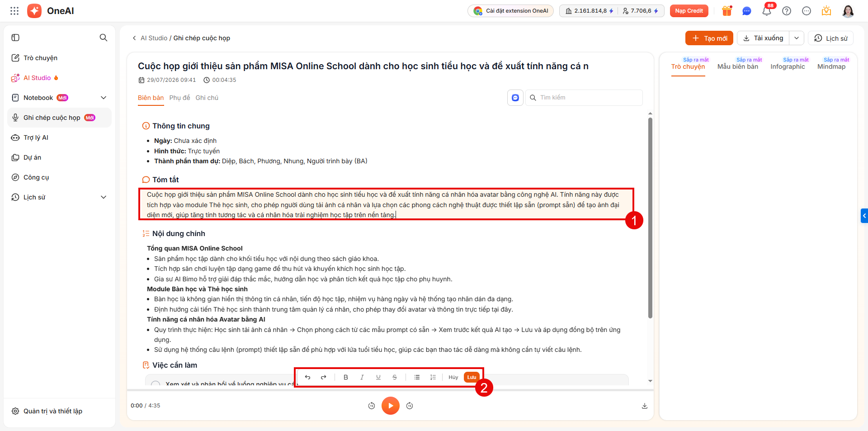Click the Tìm kiếm search field

pos(584,98)
